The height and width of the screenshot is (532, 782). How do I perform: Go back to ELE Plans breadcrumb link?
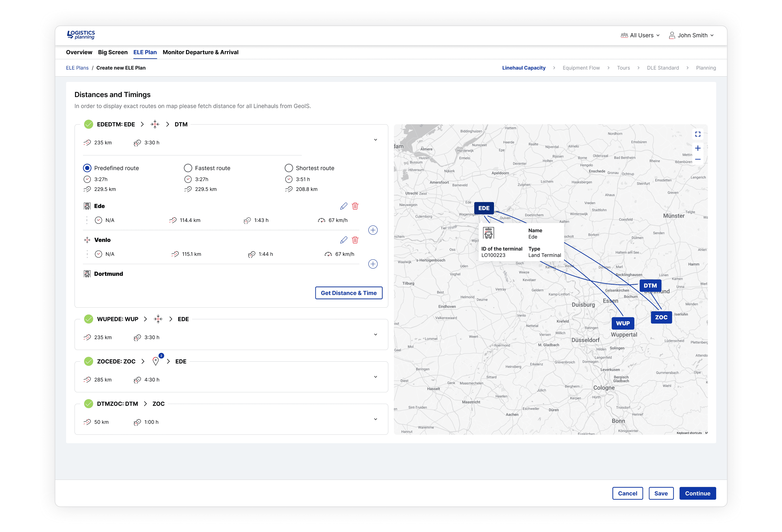pyautogui.click(x=77, y=68)
